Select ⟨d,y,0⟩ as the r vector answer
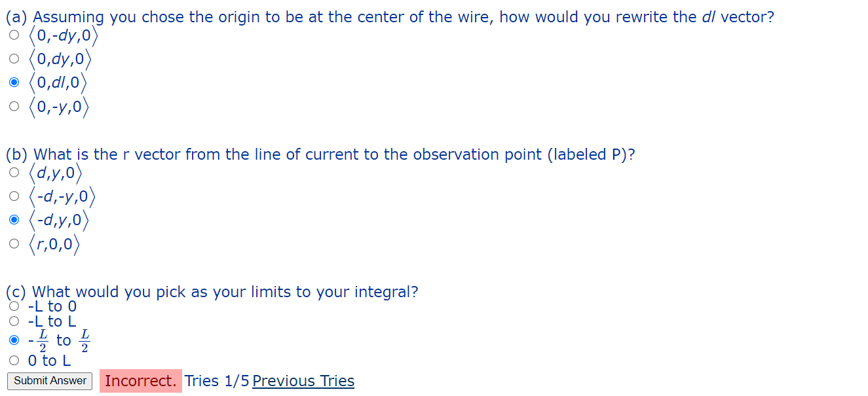 (x=14, y=173)
